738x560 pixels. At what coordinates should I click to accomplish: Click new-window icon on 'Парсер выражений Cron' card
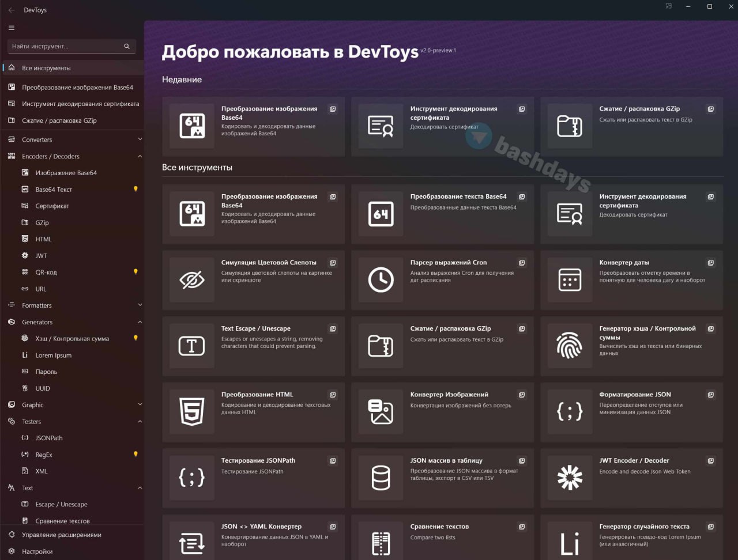(522, 263)
